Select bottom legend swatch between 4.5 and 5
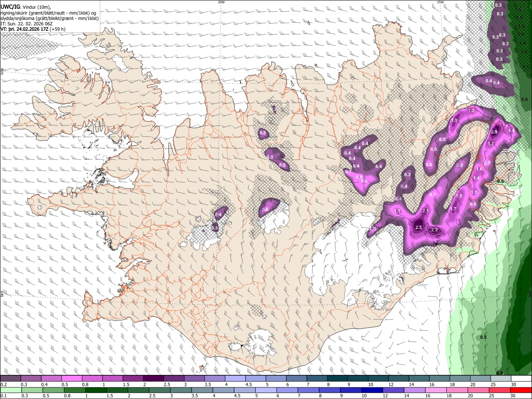Viewport: 532px width, 399px height. (245, 390)
